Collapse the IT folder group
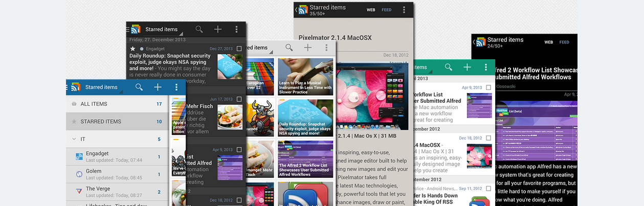The height and width of the screenshot is (206, 644). pyautogui.click(x=75, y=139)
